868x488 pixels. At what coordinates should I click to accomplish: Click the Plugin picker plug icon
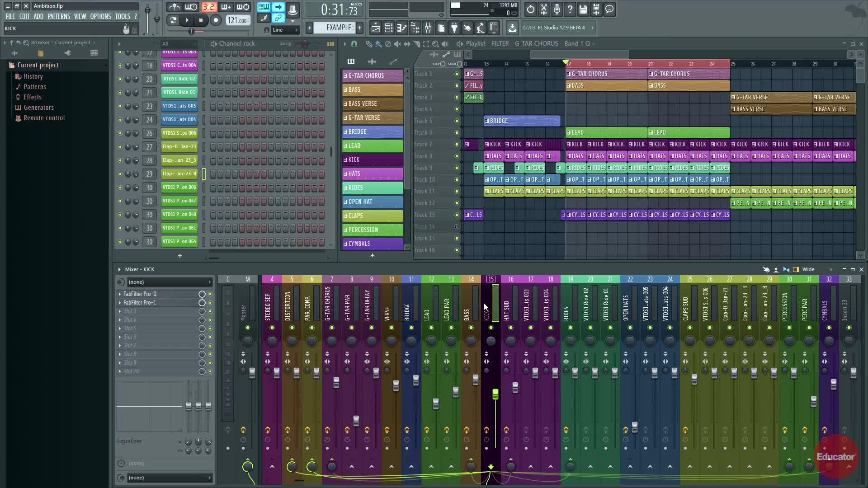point(454,28)
